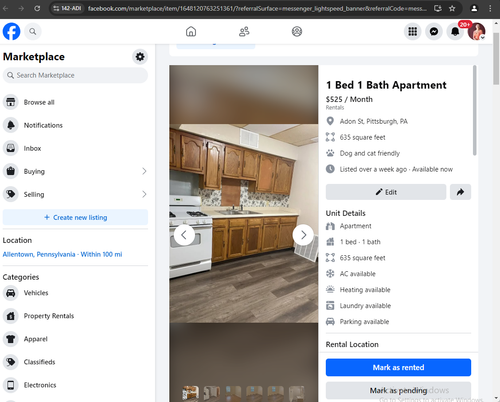The image size is (500, 402).
Task: Click the kitchen listing photo
Action: 244,223
